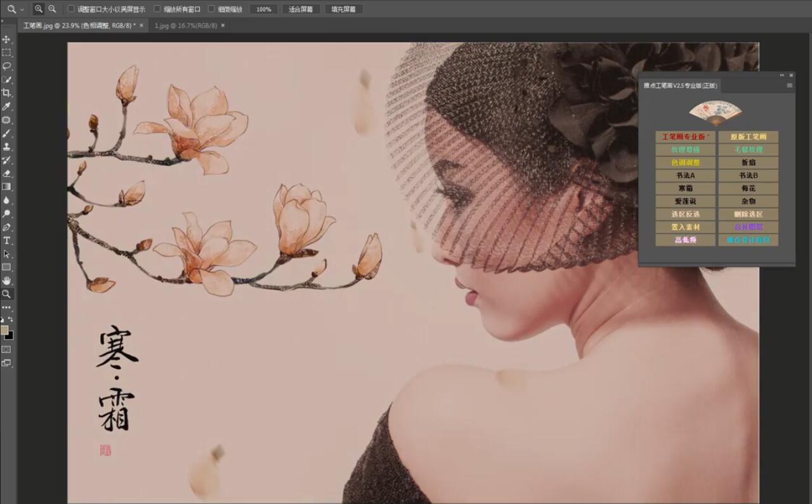Select the Move tool
Viewport: 812px width, 504px height.
click(x=6, y=39)
